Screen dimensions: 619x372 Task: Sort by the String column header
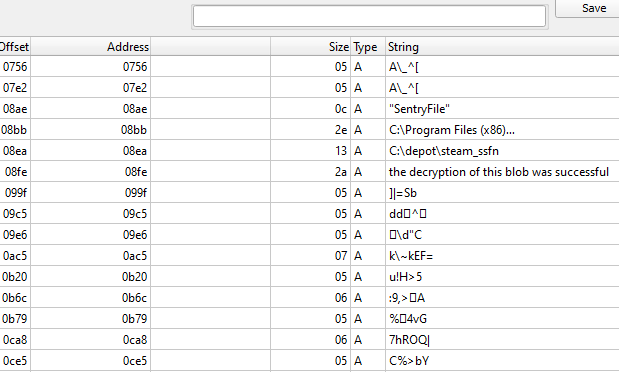(502, 47)
